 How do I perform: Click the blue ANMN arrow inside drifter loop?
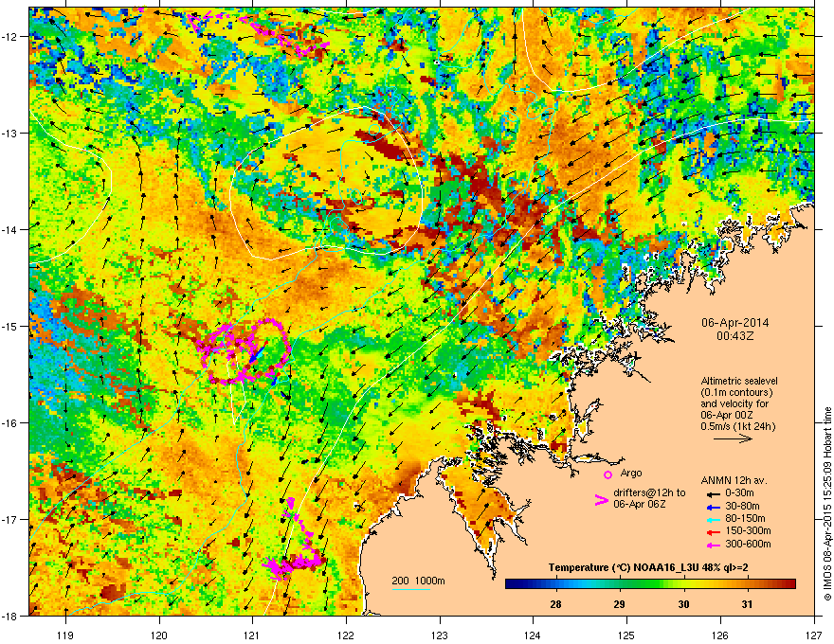point(258,354)
